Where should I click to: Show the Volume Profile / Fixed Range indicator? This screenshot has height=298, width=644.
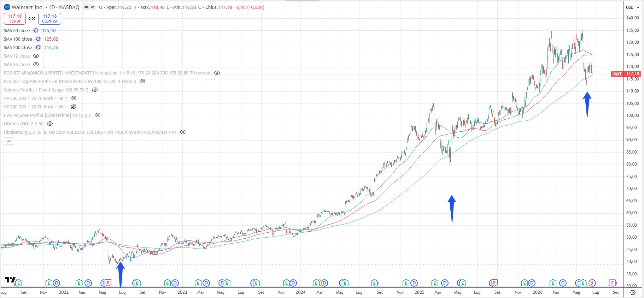[95, 90]
